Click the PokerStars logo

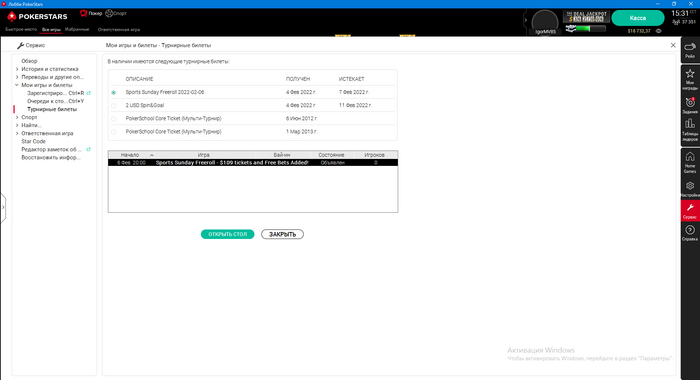pos(38,17)
